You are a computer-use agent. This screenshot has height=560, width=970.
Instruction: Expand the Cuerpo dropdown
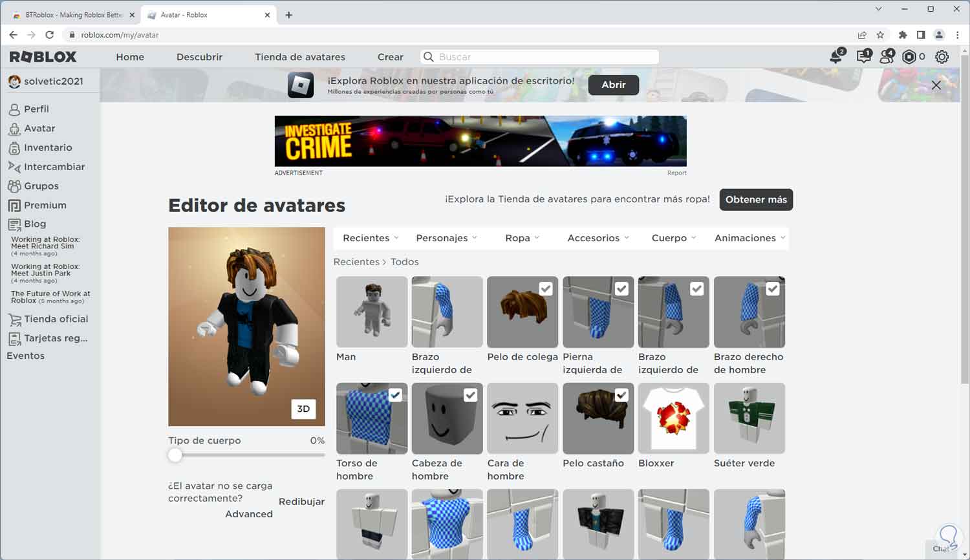(x=674, y=238)
